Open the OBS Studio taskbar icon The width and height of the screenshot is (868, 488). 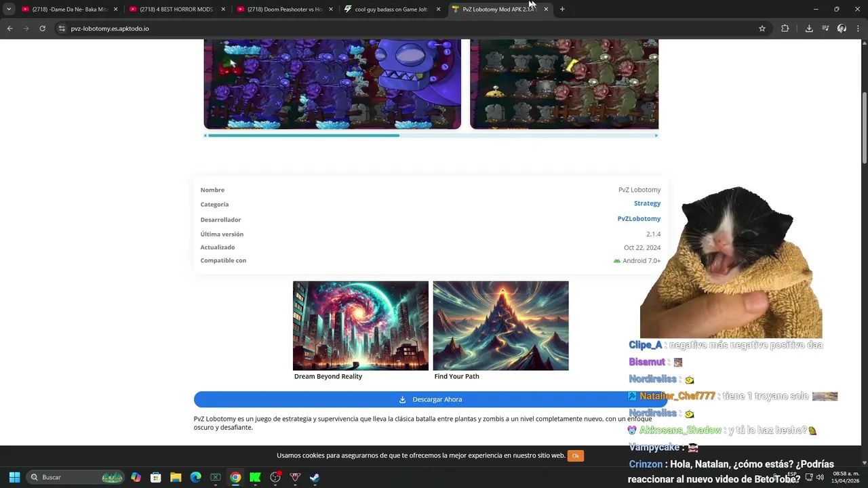click(x=275, y=477)
